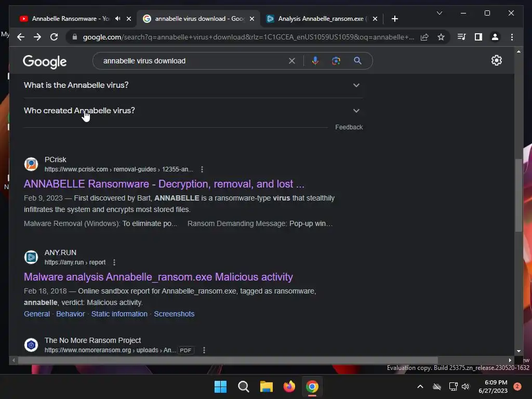This screenshot has height=399, width=532.
Task: Click the page scroll-down arrow
Action: coord(518,352)
